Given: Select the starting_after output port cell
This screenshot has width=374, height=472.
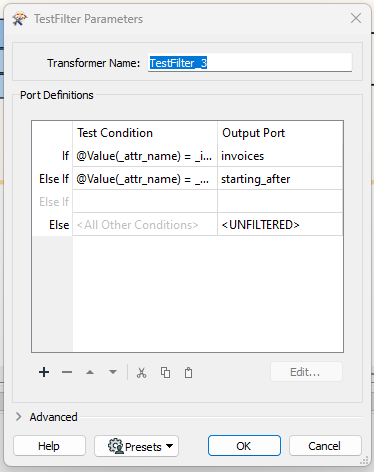Looking at the screenshot, I should coord(280,179).
